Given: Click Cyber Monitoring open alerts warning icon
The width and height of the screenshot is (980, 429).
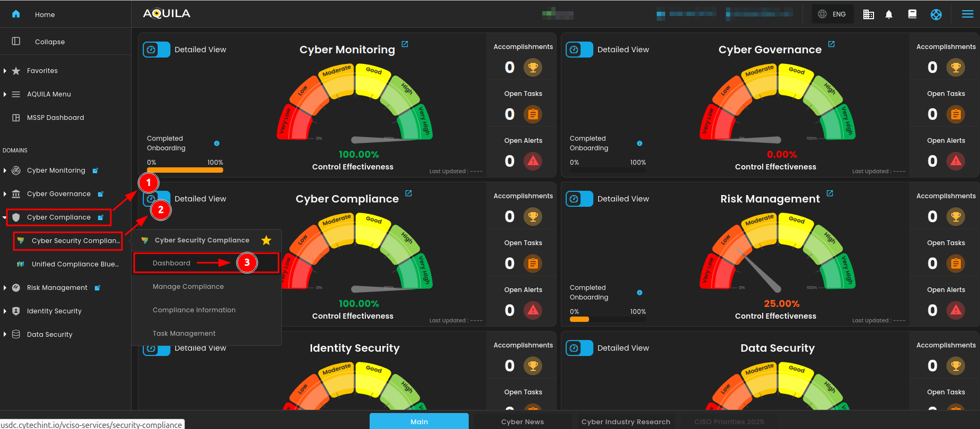Looking at the screenshot, I should pyautogui.click(x=533, y=161).
